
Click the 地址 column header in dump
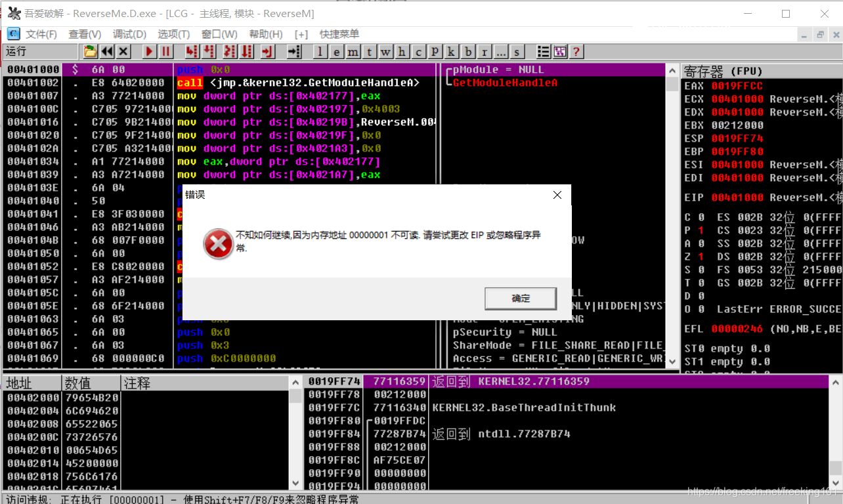tap(32, 383)
